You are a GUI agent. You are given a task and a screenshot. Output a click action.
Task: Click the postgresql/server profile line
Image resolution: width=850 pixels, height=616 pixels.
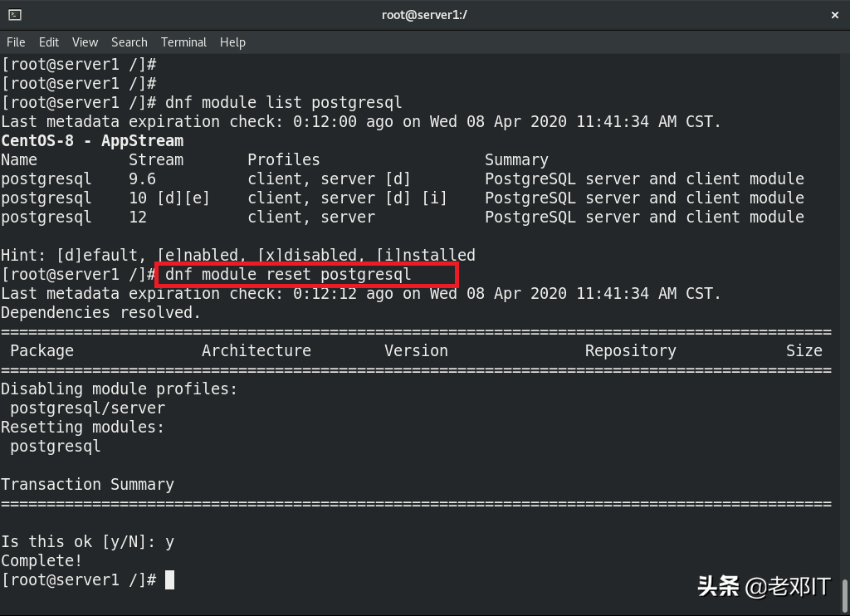pyautogui.click(x=87, y=408)
